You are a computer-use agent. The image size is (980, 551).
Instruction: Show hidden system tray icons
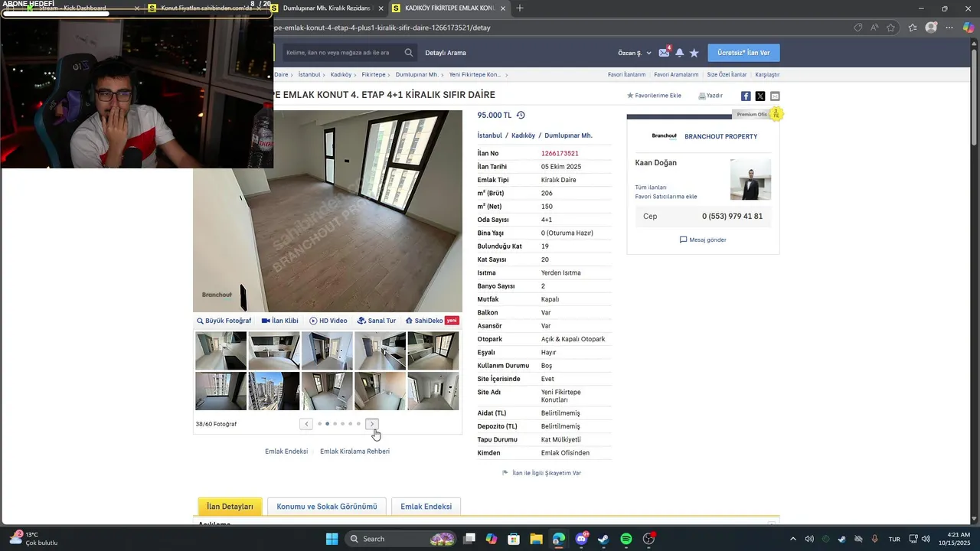(792, 539)
